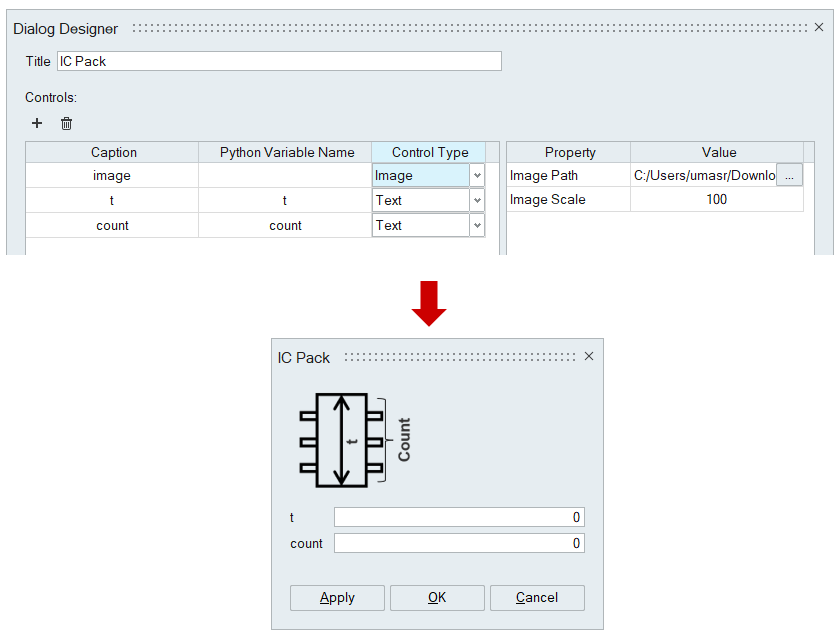Close the Dialog Designer panel

coord(819,28)
